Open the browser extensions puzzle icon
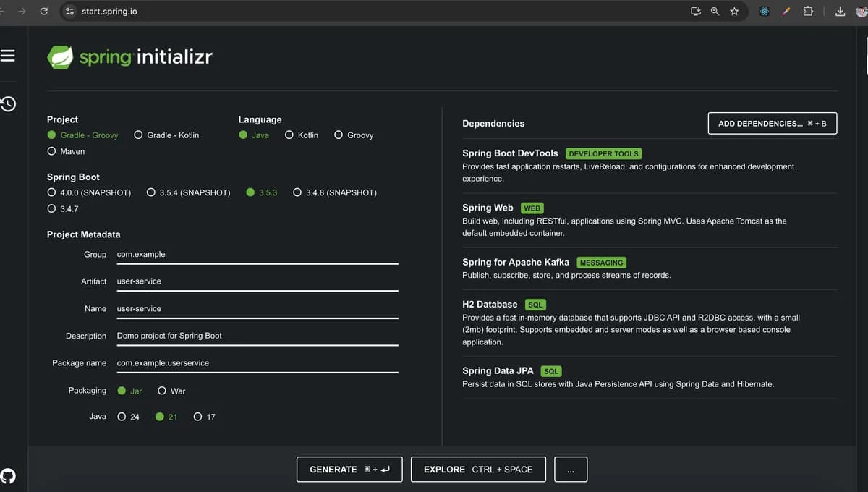 pyautogui.click(x=808, y=12)
